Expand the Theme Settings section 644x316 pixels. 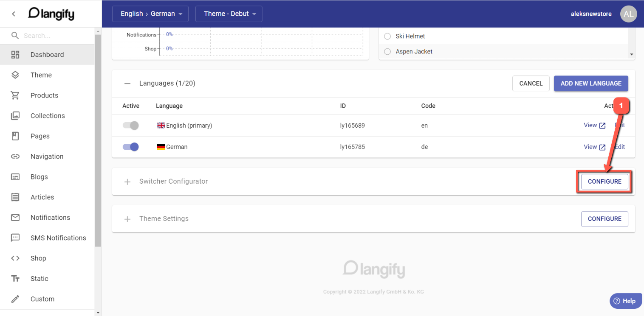(x=127, y=219)
